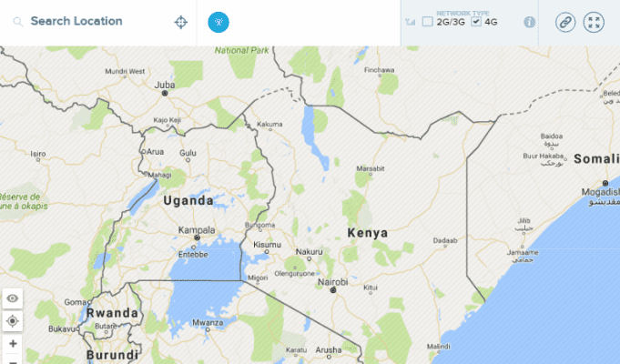Click the search magnifier icon
620x364 pixels.
pyautogui.click(x=18, y=22)
